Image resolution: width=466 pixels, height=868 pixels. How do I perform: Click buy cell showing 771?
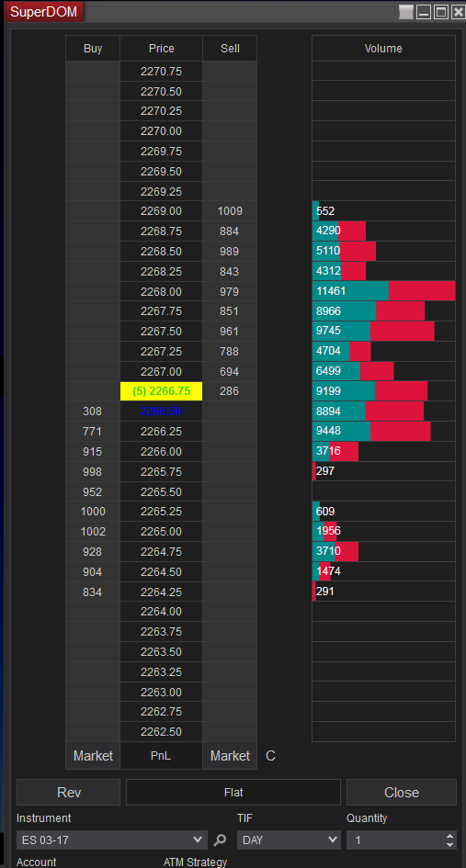coord(93,431)
